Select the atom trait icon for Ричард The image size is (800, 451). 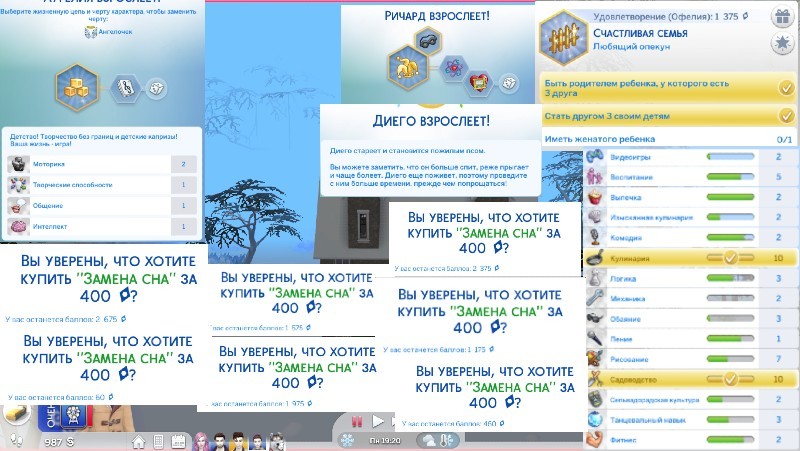point(453,67)
